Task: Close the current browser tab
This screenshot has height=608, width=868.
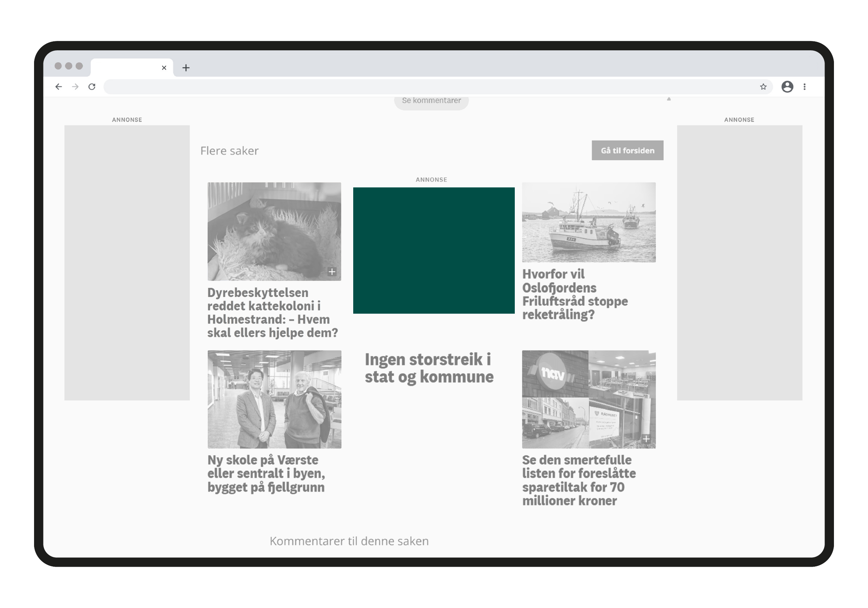Action: [164, 68]
